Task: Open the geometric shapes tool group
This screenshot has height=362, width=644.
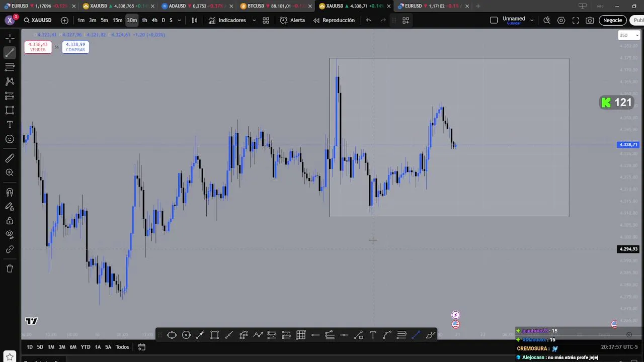Action: pyautogui.click(x=10, y=110)
